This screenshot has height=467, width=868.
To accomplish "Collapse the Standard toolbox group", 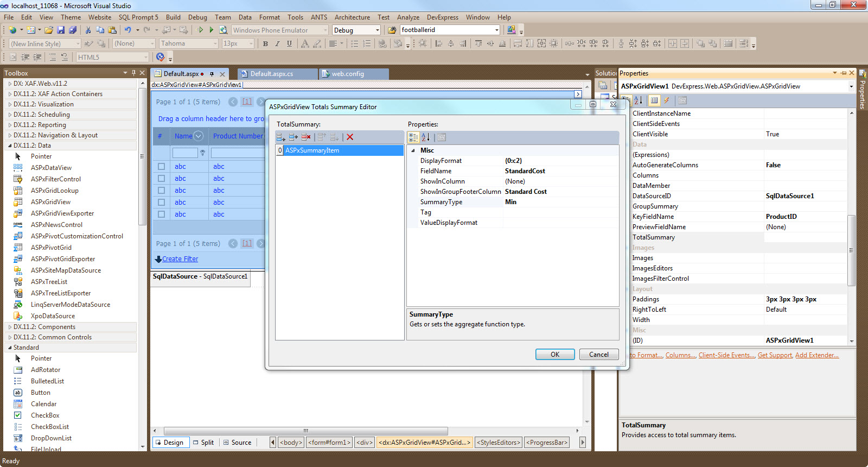I will click(x=10, y=348).
